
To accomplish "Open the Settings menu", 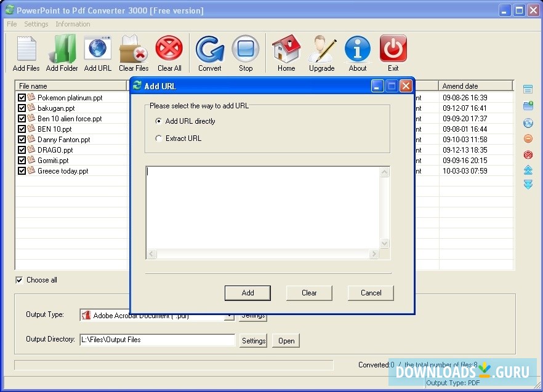I will [36, 24].
